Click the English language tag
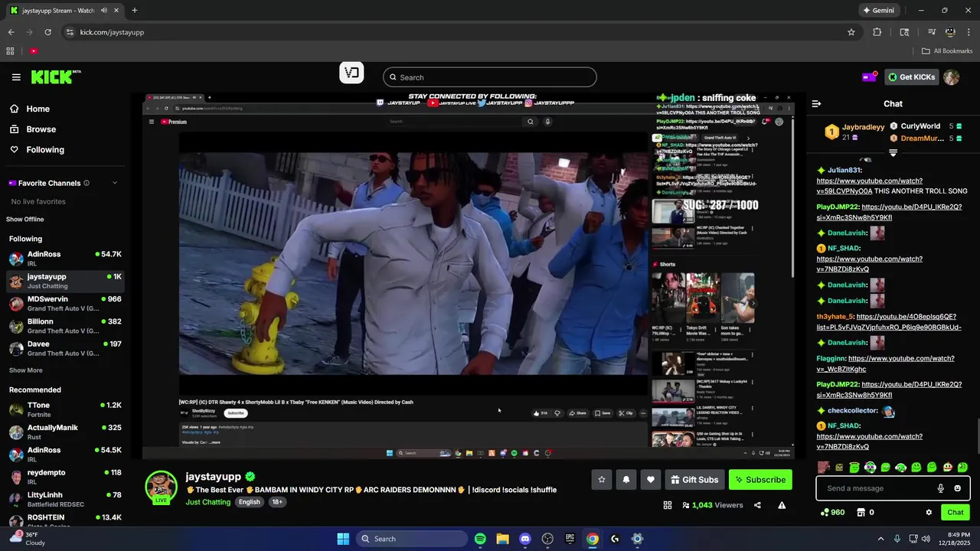Screen dimensions: 980x551 tap(249, 502)
